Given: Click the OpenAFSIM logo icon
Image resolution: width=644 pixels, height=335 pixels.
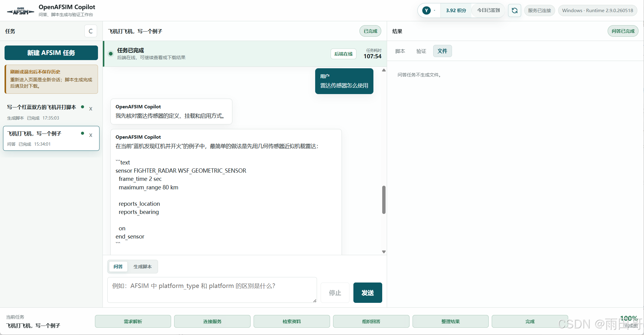Looking at the screenshot, I should pyautogui.click(x=21, y=11).
